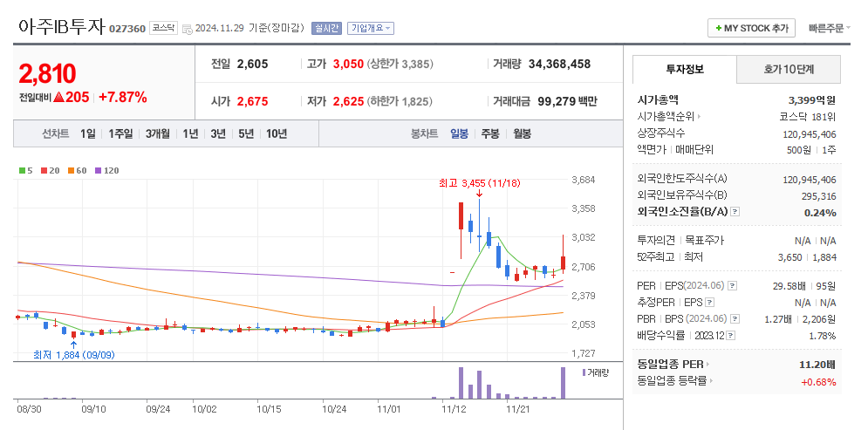This screenshot has width=868, height=430.
Task: Click the 전일 value 2,605
Action: 252,64
